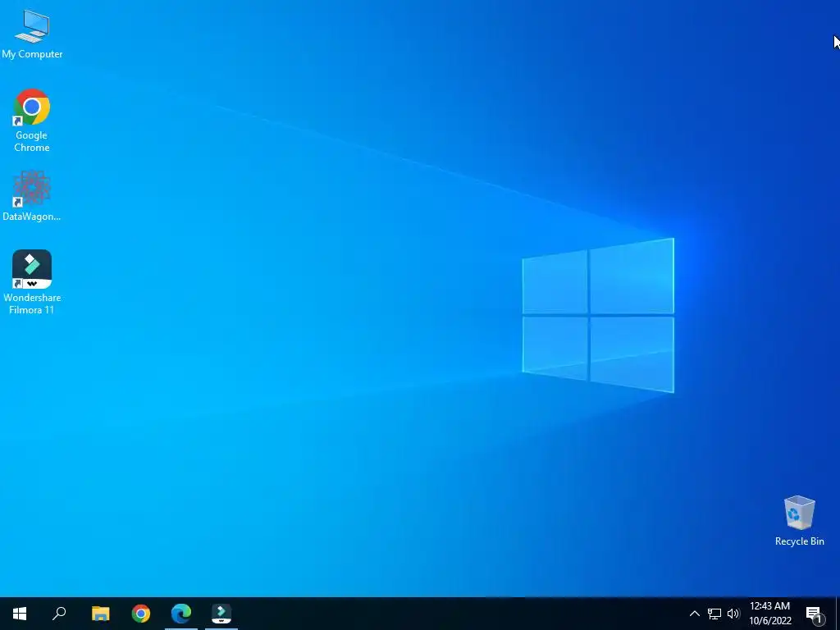The height and width of the screenshot is (630, 840).
Task: Open network status tray icon
Action: [714, 614]
